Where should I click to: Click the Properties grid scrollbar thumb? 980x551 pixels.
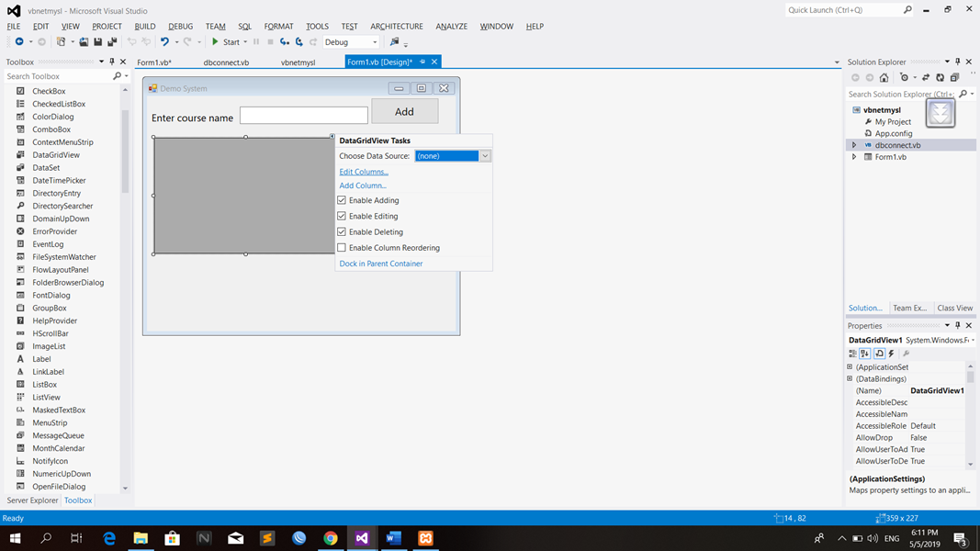pos(970,377)
